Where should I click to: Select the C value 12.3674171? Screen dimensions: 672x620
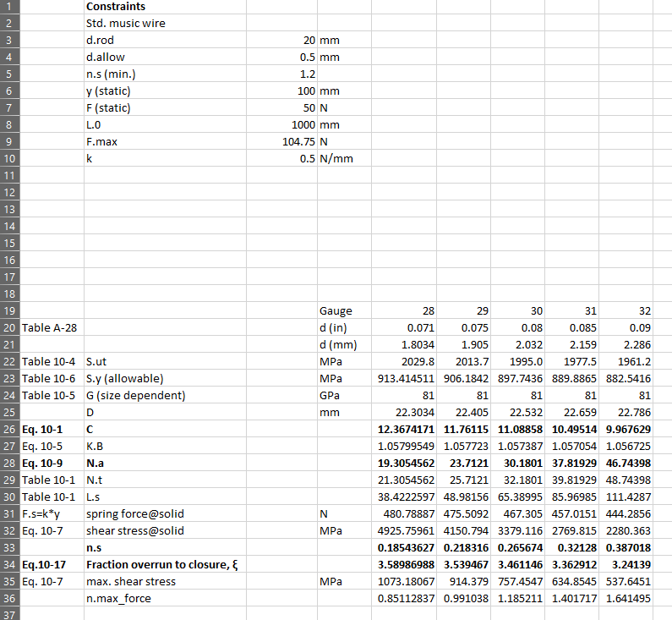(404, 429)
